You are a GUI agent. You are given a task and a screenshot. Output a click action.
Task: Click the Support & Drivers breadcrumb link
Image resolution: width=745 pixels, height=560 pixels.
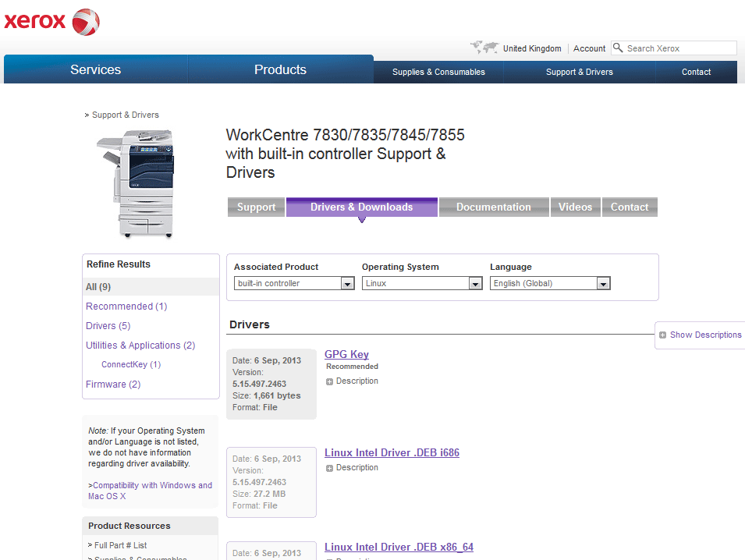tap(126, 115)
